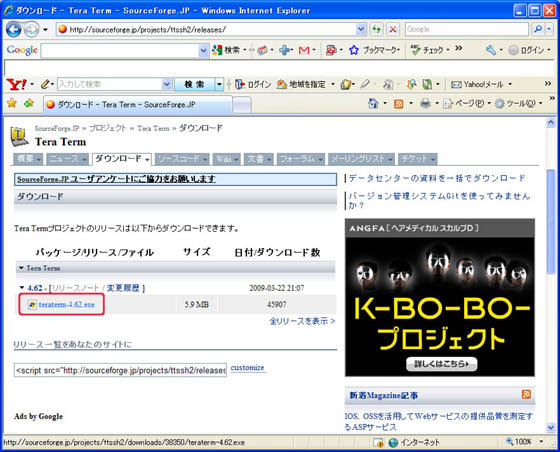Click the チェック spellcheck button
Image resolution: width=560 pixels, height=452 pixels.
(427, 50)
